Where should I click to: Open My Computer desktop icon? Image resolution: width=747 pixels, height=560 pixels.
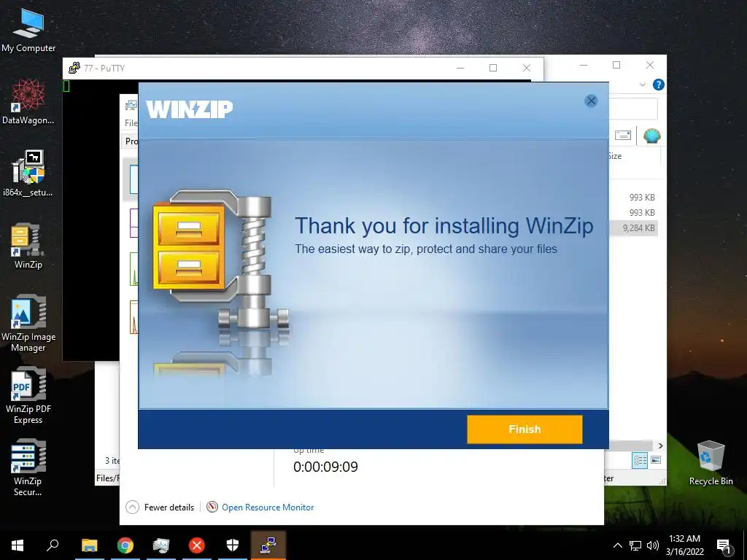coord(28,30)
